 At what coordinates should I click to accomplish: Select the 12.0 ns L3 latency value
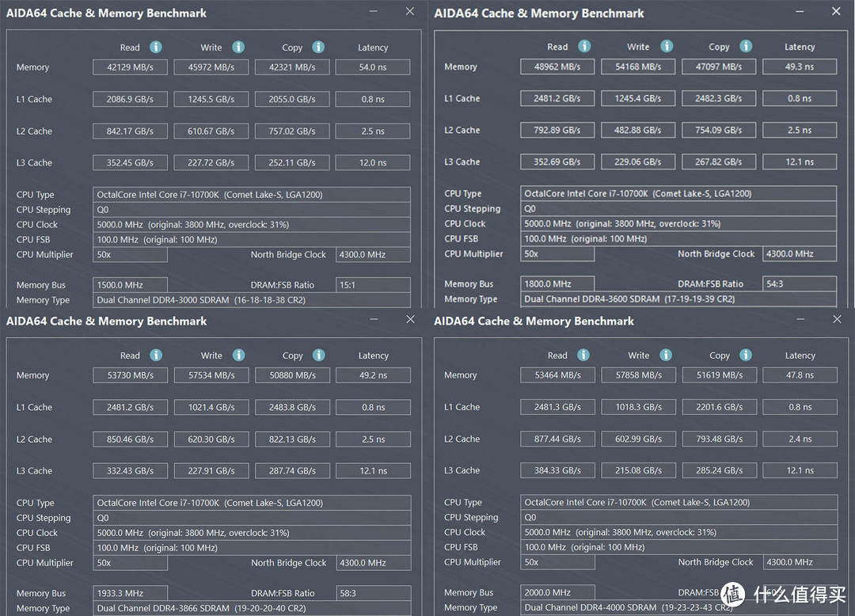pos(373,163)
